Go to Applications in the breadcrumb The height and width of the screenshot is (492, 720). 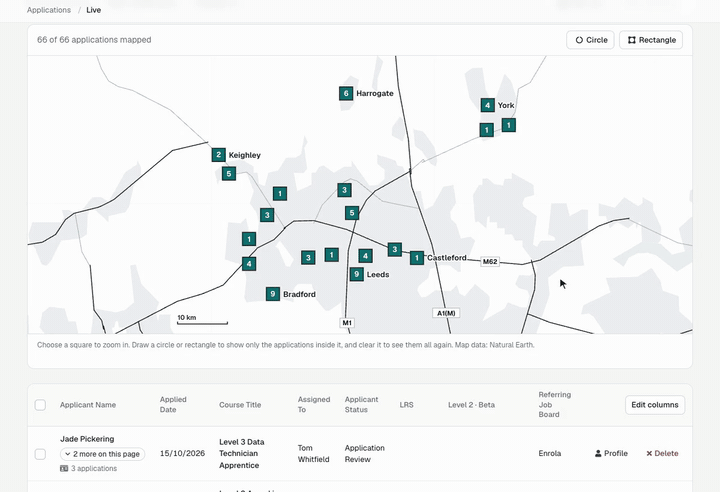coord(49,10)
